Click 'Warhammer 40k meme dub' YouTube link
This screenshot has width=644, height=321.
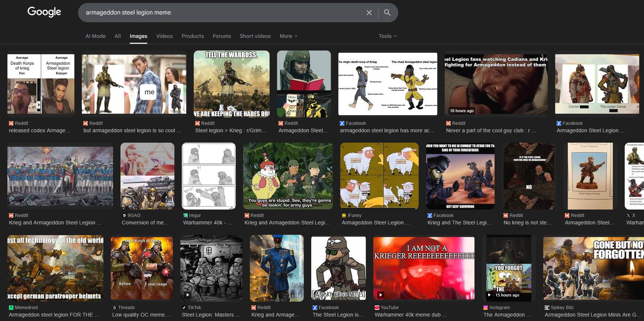point(410,315)
